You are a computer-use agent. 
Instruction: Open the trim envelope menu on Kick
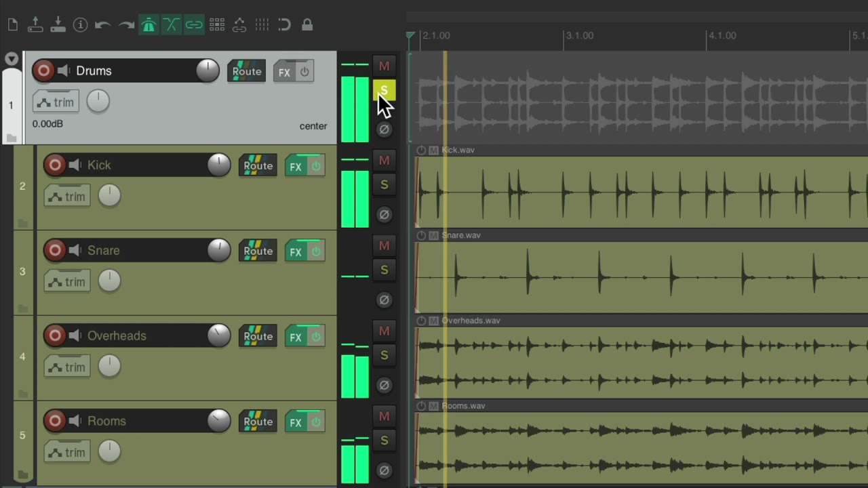[67, 197]
